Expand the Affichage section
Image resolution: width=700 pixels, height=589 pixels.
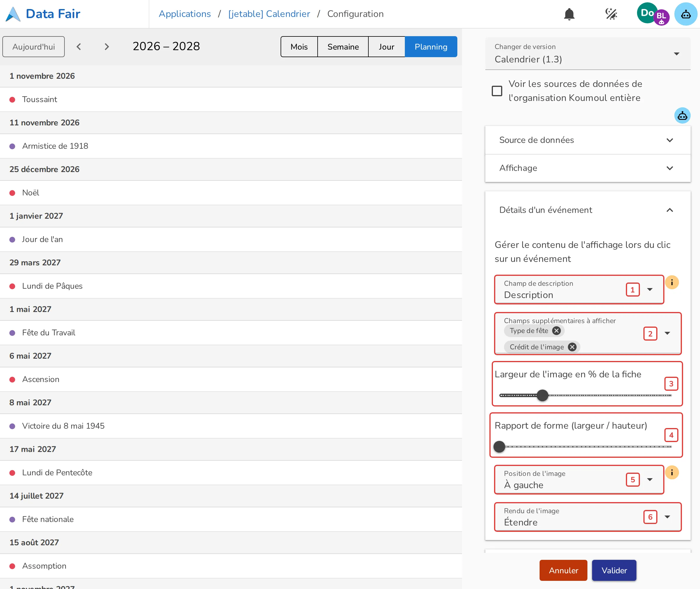(588, 168)
